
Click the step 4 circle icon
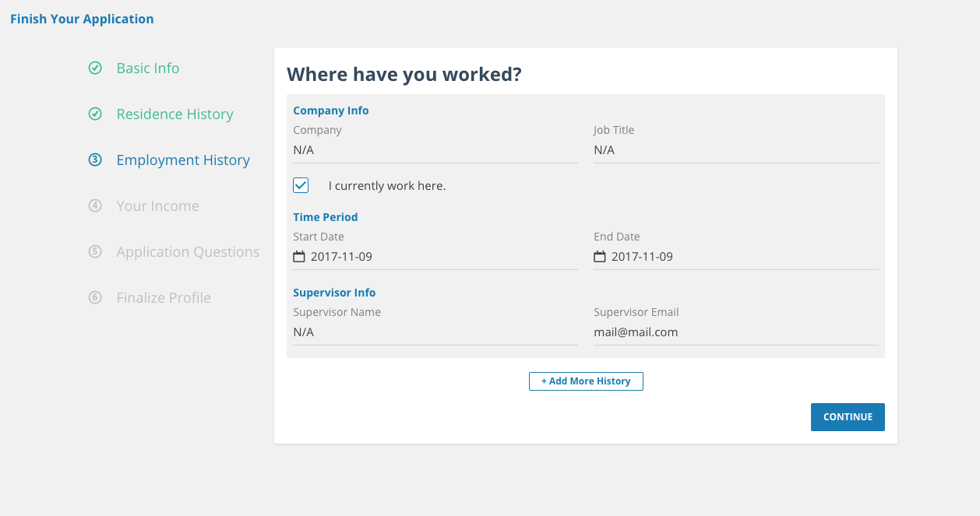coord(95,206)
